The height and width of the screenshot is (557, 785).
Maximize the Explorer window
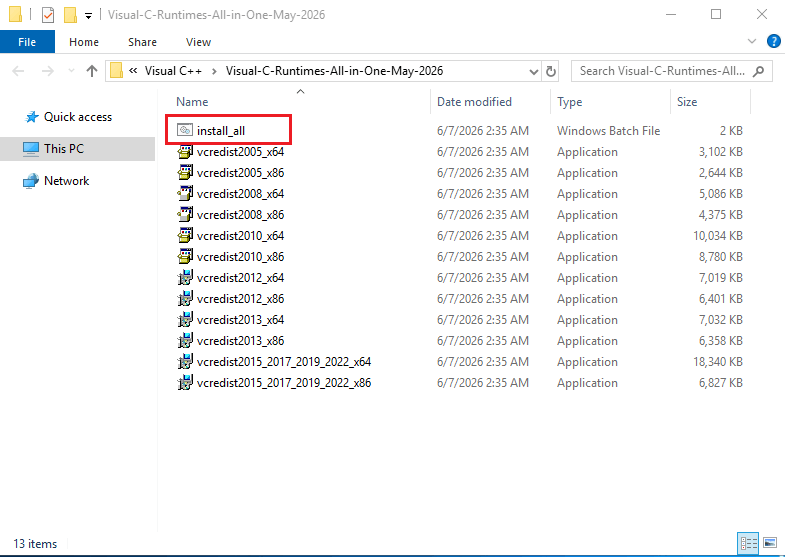click(716, 15)
